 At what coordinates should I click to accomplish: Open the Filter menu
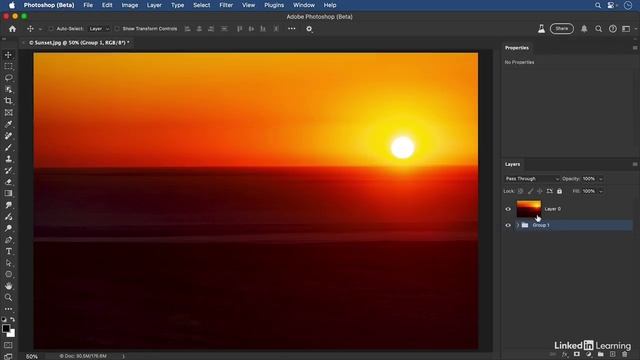click(x=226, y=5)
